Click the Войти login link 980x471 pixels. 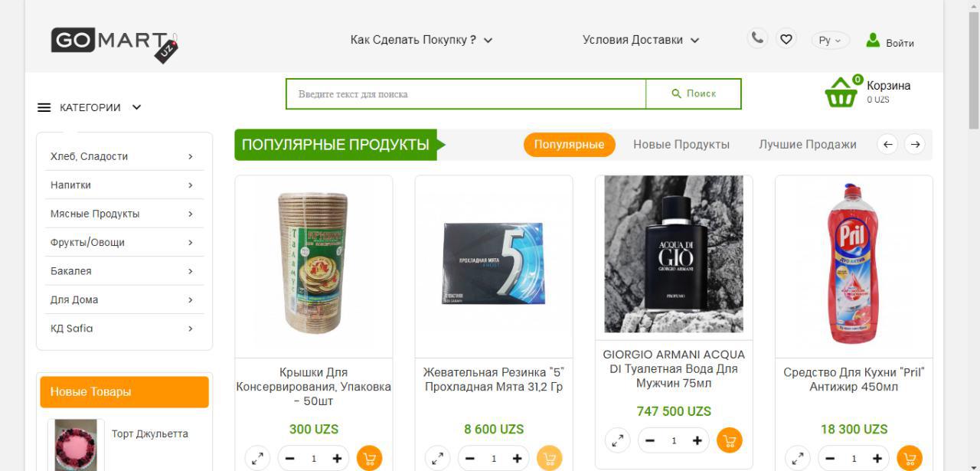click(890, 41)
